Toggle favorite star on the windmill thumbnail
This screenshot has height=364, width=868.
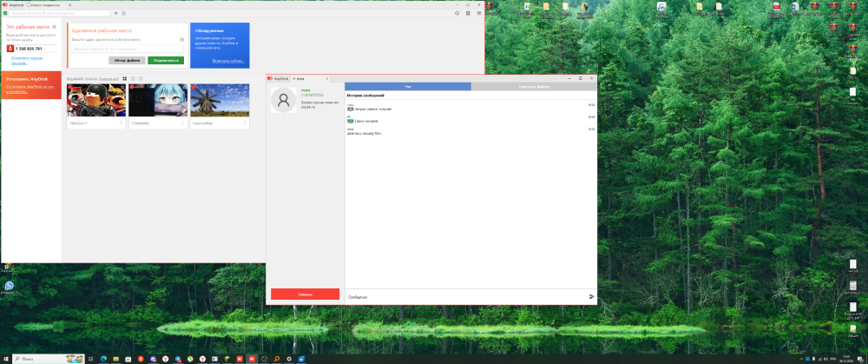click(246, 88)
